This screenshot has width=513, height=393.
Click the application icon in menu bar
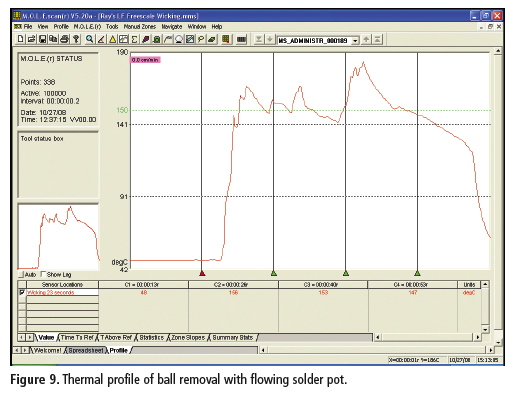tap(18, 26)
